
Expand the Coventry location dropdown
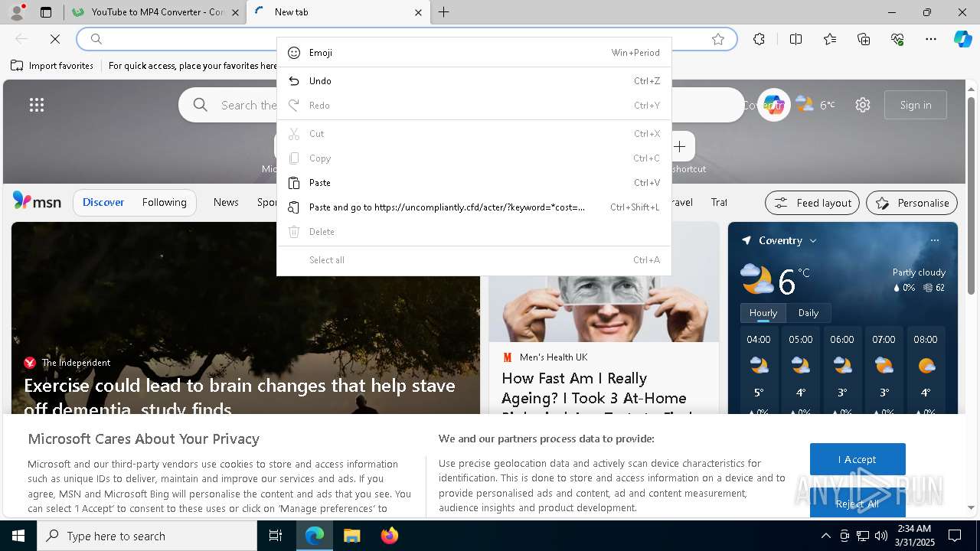click(x=813, y=240)
